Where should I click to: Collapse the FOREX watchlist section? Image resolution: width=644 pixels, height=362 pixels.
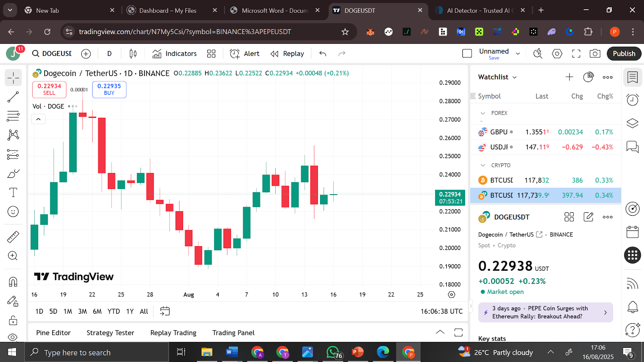[x=483, y=113]
